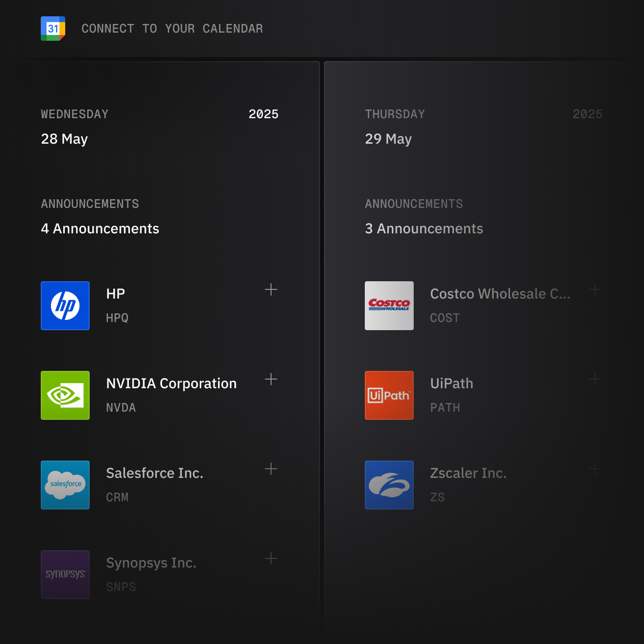Select the CRM ticker
The image size is (644, 644).
[117, 497]
